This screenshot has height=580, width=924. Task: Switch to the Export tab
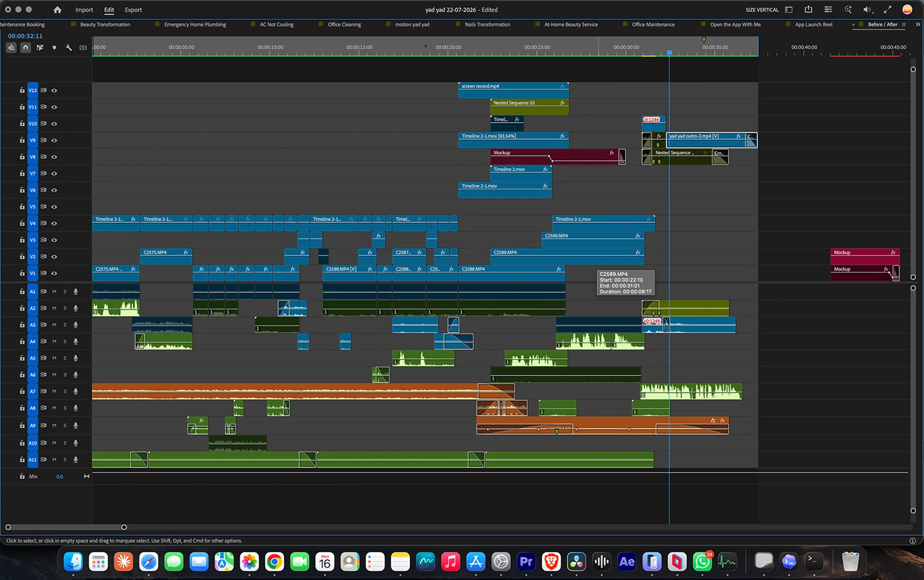coord(133,10)
